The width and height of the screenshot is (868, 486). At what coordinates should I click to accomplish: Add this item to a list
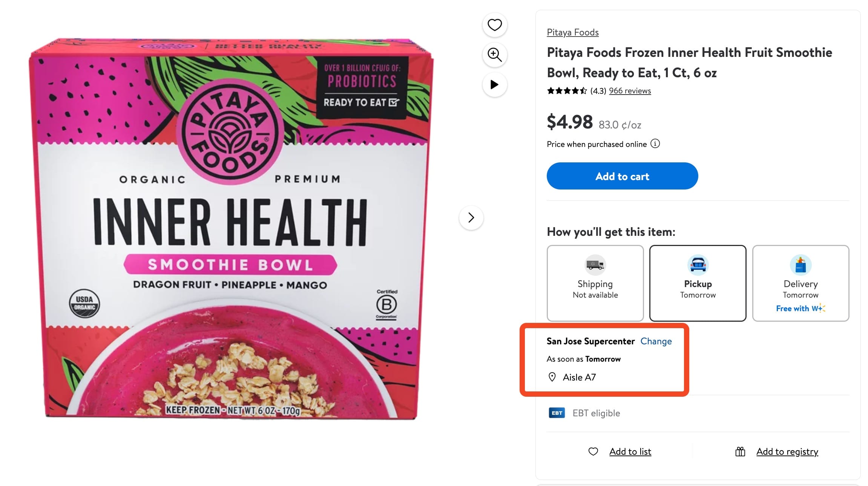tap(630, 451)
